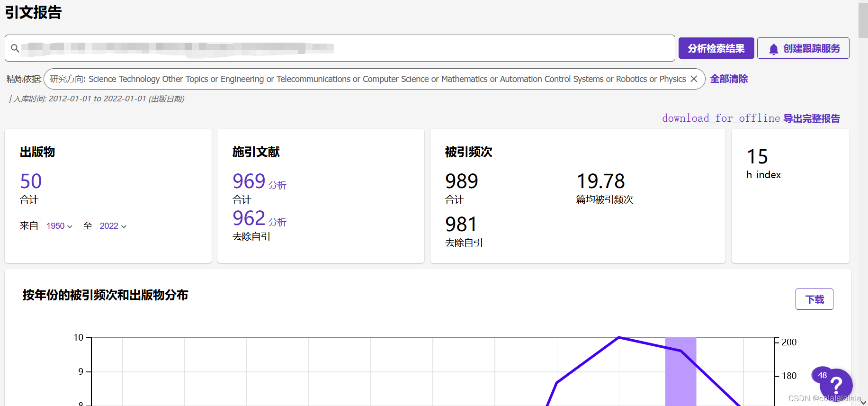Viewport: 868px width, 406px height.
Task: Click the 989 times cited total
Action: pyautogui.click(x=462, y=181)
